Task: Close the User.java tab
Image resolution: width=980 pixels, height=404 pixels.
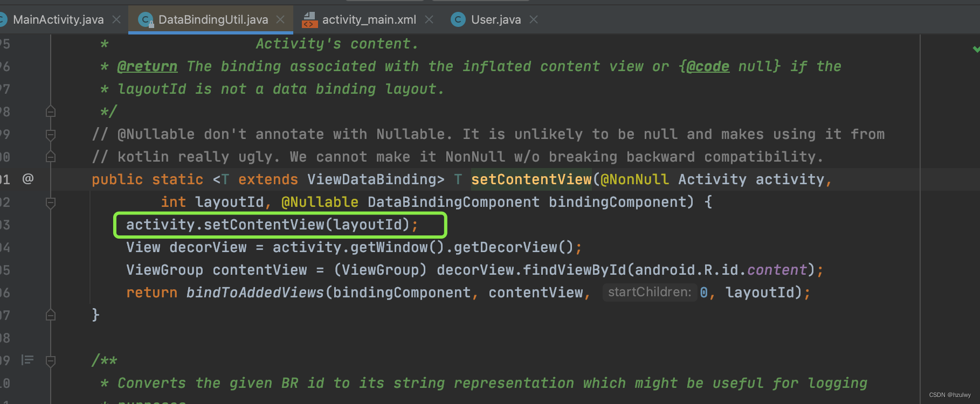Action: pos(534,20)
